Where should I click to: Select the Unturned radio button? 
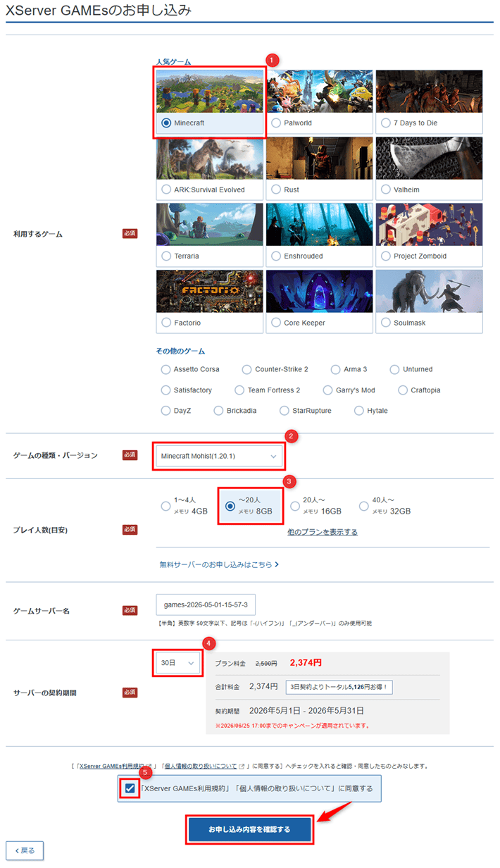pyautogui.click(x=396, y=369)
